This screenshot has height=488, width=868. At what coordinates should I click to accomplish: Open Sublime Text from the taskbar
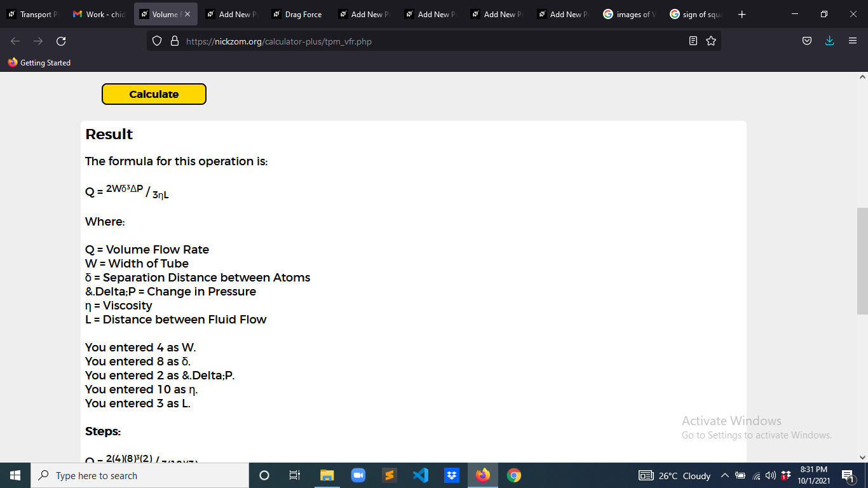[389, 475]
